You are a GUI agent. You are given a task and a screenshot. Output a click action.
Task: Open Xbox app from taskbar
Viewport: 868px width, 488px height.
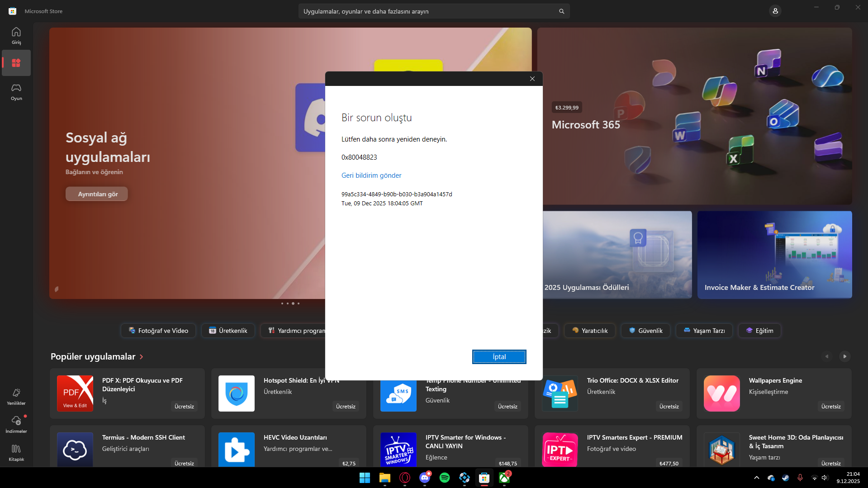point(504,478)
